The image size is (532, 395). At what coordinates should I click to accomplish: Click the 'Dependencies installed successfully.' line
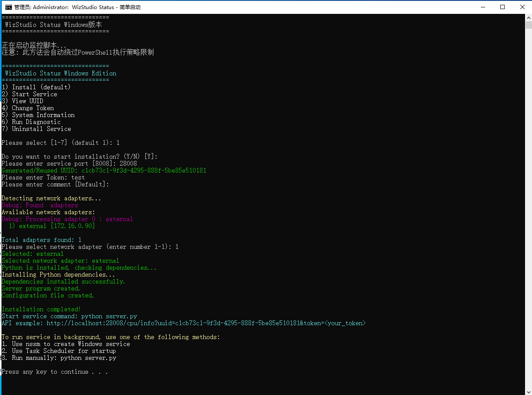coord(64,281)
